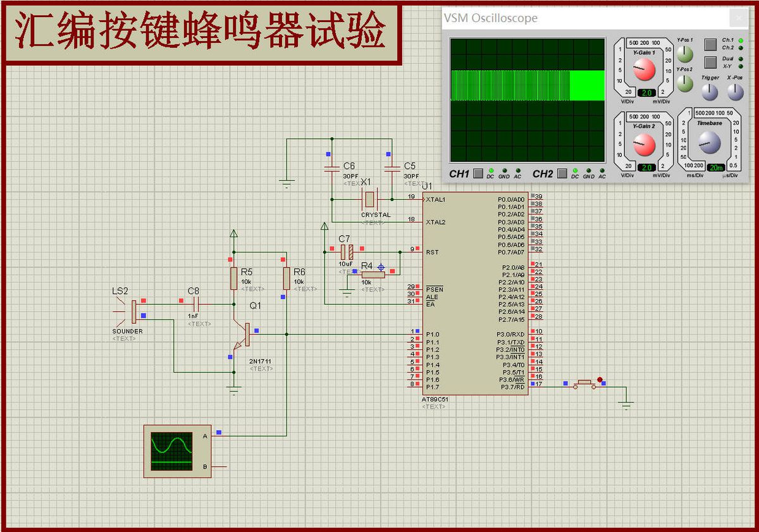This screenshot has height=532, width=759.
Task: Select capacitor C5 symbol
Action: click(392, 168)
